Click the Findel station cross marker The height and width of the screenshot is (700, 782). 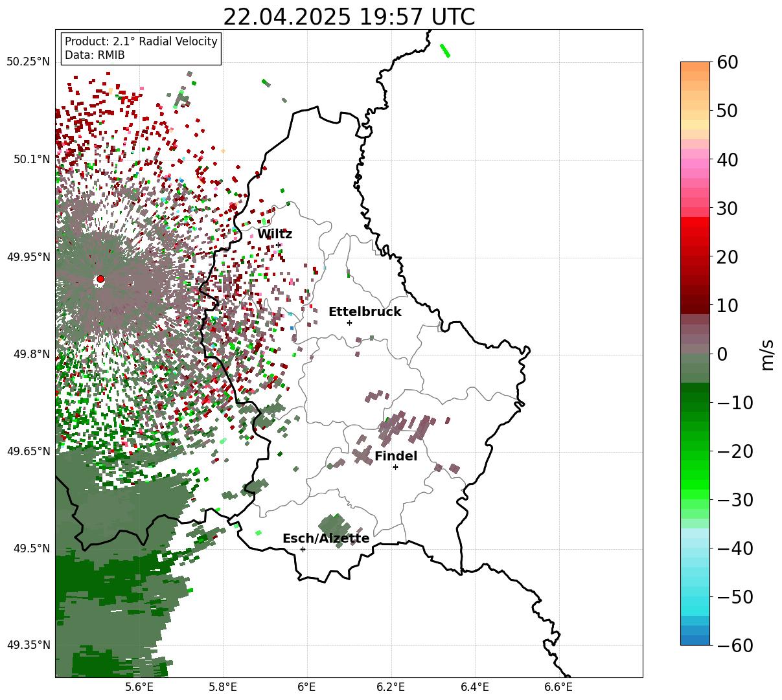tap(395, 467)
